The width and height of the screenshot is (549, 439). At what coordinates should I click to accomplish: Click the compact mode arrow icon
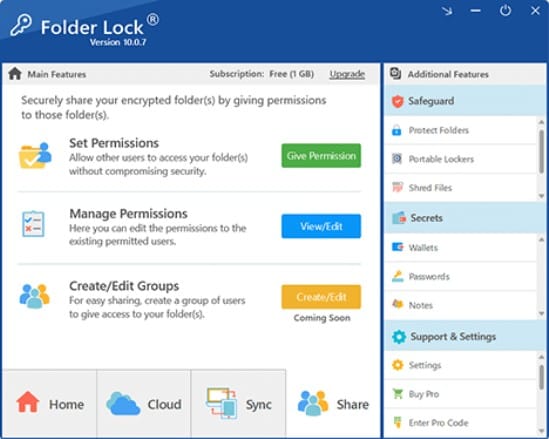click(447, 11)
